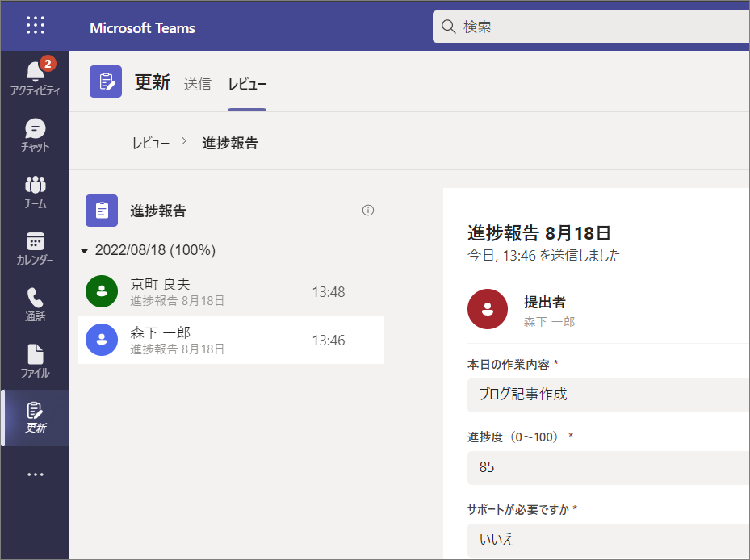The height and width of the screenshot is (560, 750).
Task: Open the info icon beside 進捗報告
Action: tap(368, 210)
